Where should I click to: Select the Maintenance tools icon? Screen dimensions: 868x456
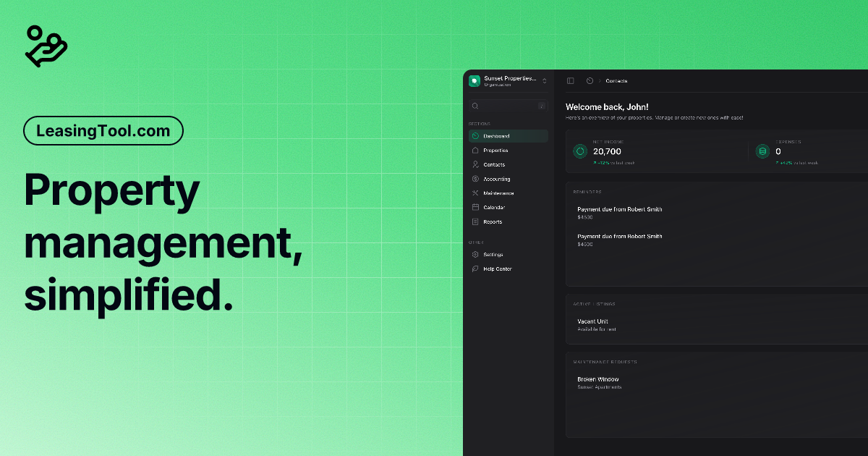pos(475,193)
